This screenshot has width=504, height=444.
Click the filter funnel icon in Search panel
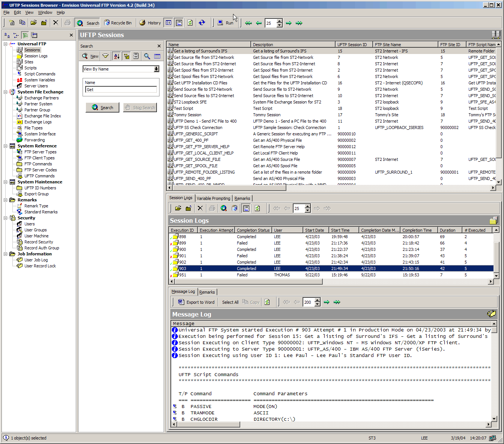click(x=106, y=56)
